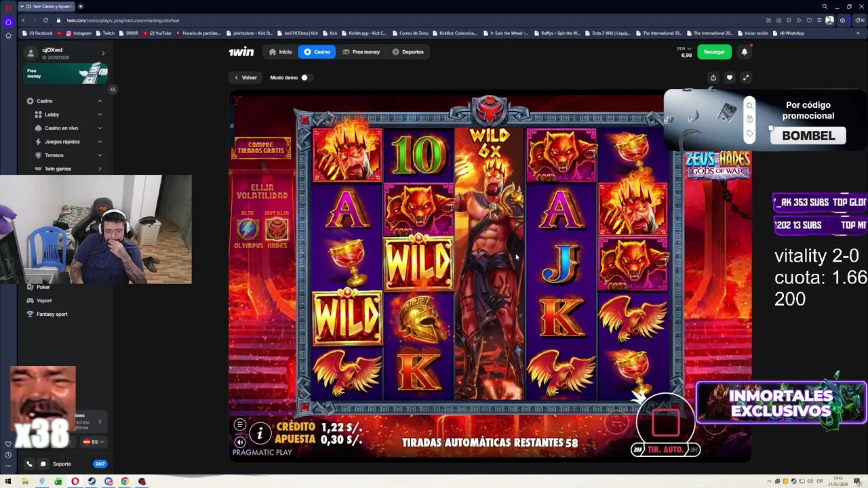
Task: Expand Casino en vivo submenu
Action: 100,128
